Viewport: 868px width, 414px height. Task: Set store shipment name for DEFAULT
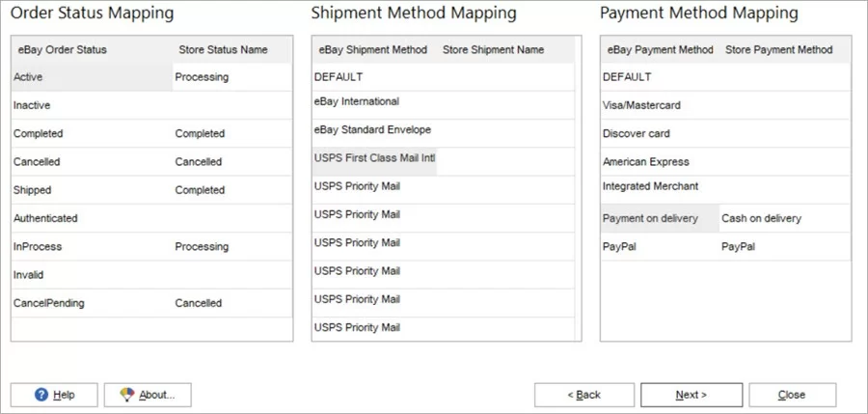[x=506, y=77]
